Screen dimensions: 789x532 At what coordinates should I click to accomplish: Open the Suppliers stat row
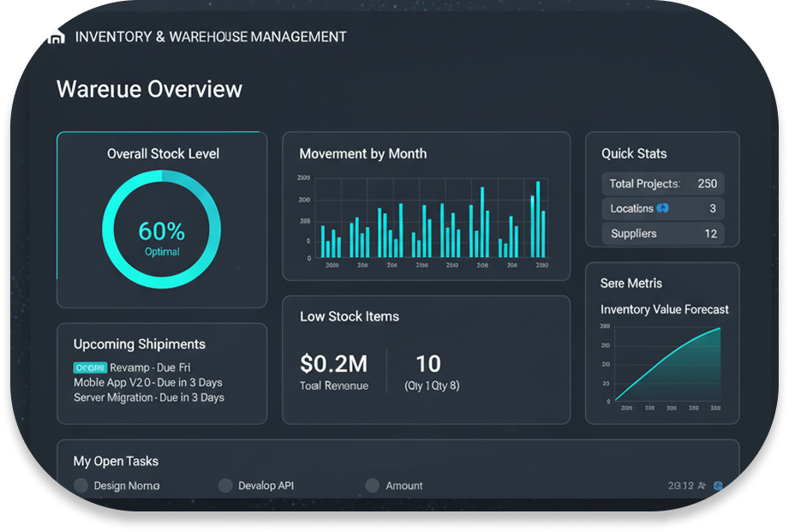pos(662,233)
